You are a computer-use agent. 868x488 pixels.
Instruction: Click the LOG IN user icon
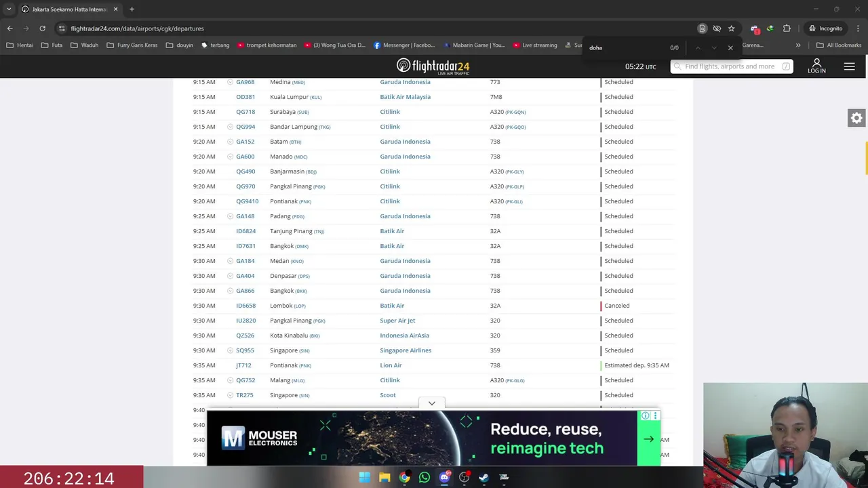(816, 66)
